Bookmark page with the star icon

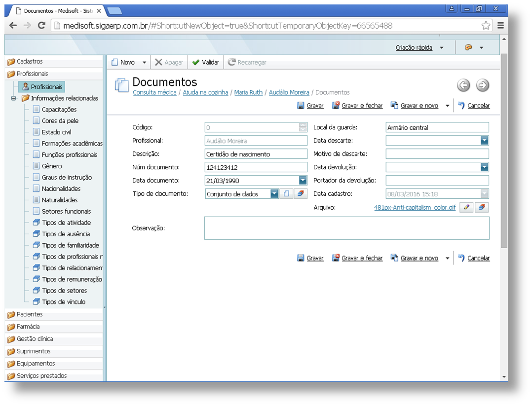click(486, 26)
